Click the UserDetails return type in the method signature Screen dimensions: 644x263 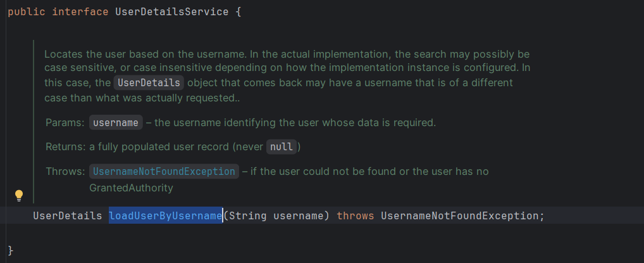point(68,216)
